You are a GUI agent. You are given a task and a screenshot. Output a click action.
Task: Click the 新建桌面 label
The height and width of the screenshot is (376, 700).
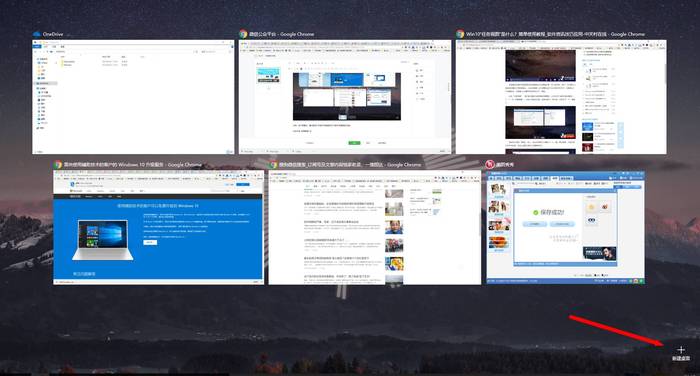681,358
